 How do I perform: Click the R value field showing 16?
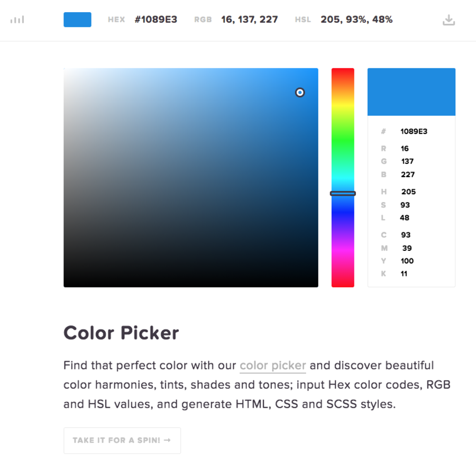pos(405,149)
